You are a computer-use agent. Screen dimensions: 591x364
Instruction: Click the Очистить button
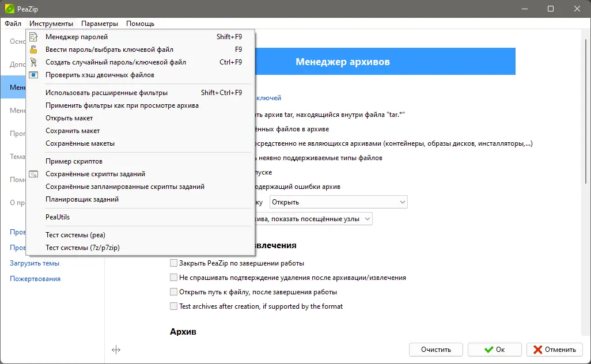435,350
